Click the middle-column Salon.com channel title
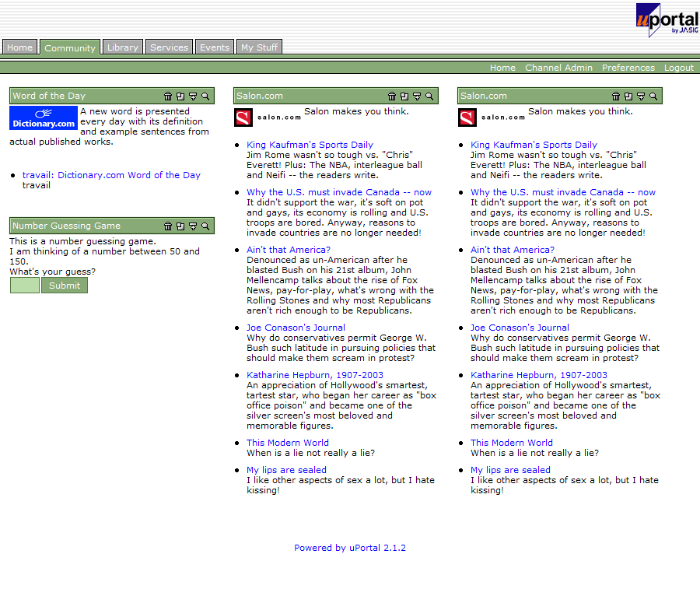The height and width of the screenshot is (603, 700). tap(260, 96)
